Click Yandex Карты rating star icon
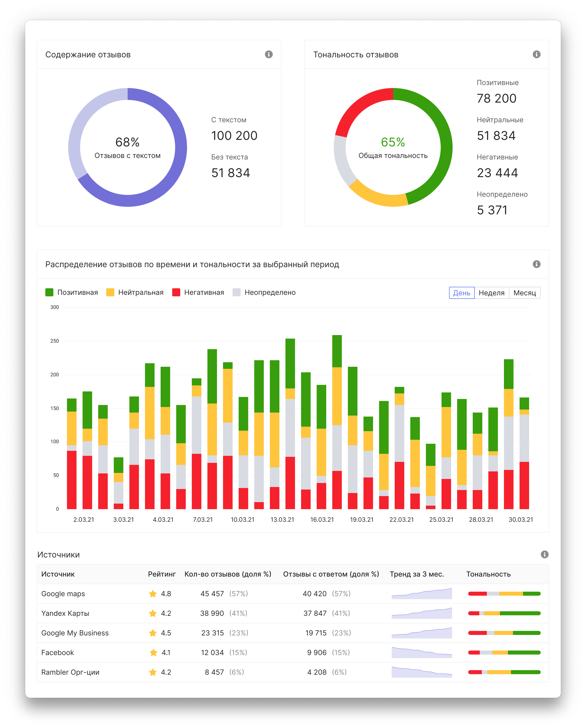 click(153, 613)
